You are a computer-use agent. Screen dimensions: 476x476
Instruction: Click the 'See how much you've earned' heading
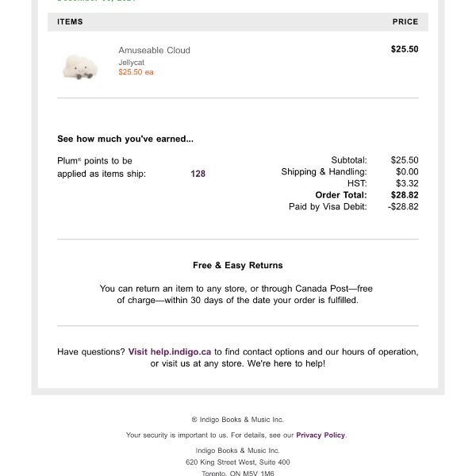[x=125, y=139]
